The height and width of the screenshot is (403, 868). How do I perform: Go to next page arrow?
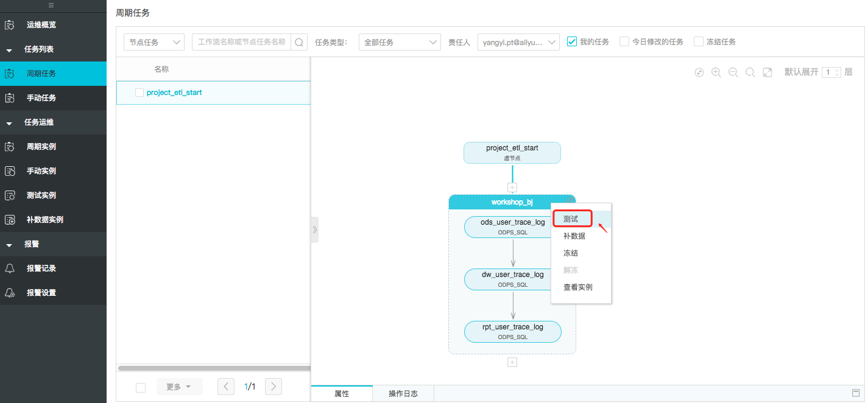point(273,387)
